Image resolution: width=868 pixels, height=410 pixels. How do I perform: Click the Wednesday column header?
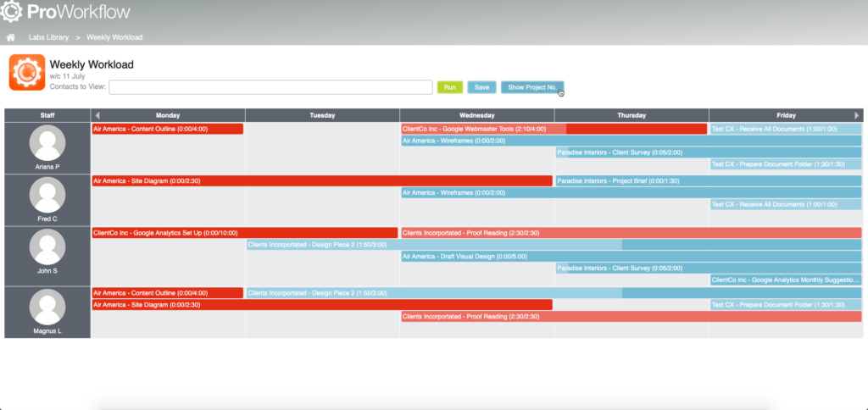tap(477, 116)
